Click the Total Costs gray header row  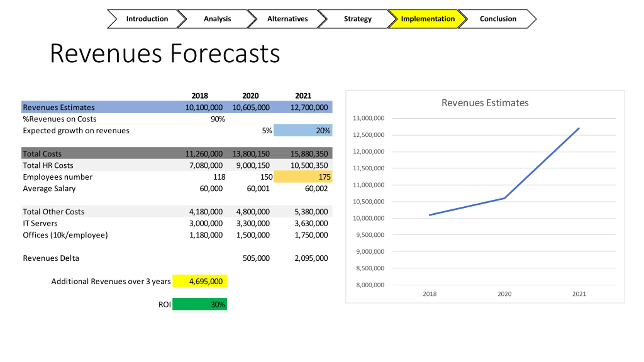(x=177, y=153)
